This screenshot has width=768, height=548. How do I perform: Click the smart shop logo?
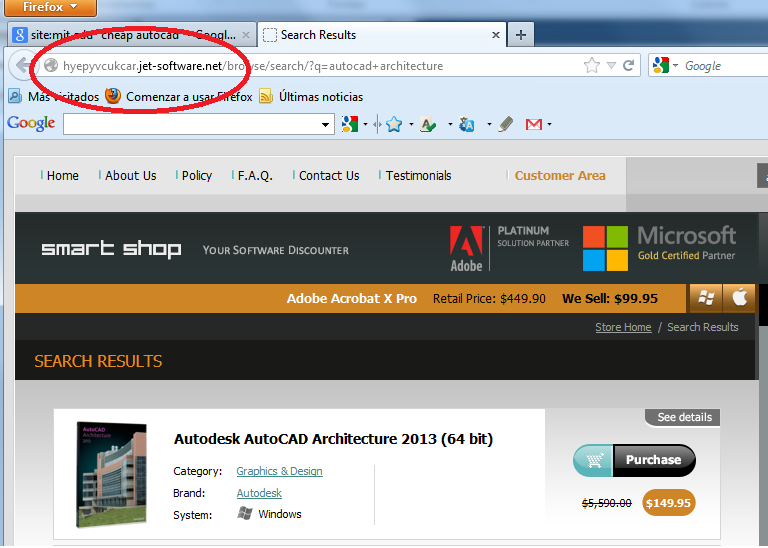point(111,249)
